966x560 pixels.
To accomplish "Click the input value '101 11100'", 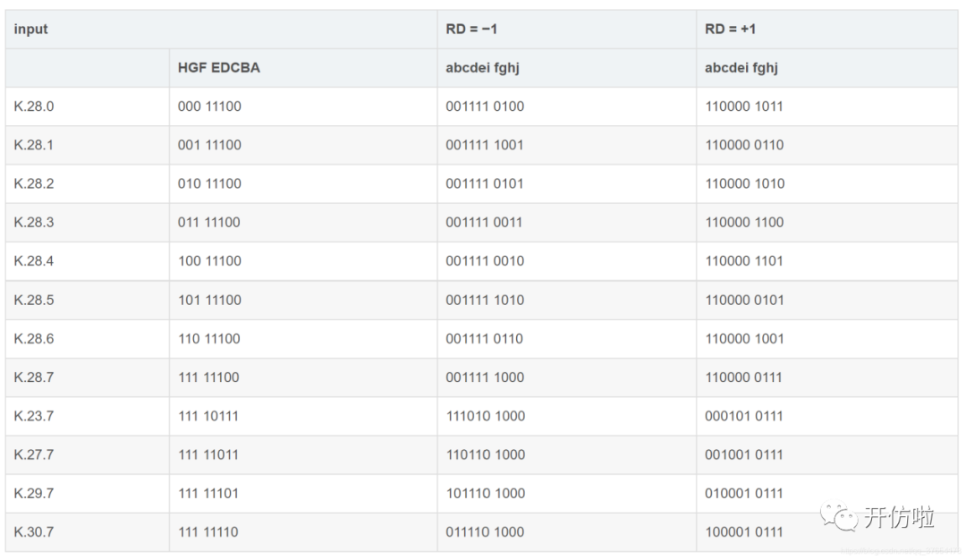I will pyautogui.click(x=209, y=300).
